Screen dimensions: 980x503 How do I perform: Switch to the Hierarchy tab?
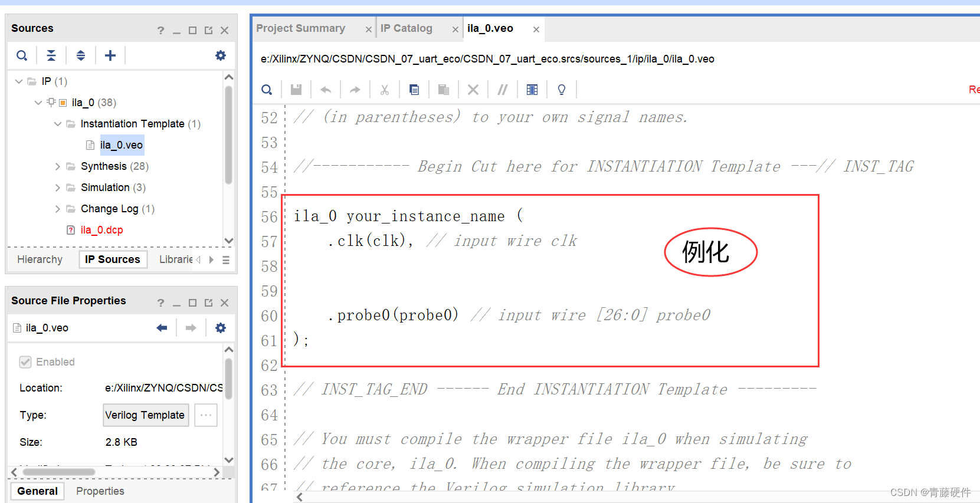click(x=40, y=259)
